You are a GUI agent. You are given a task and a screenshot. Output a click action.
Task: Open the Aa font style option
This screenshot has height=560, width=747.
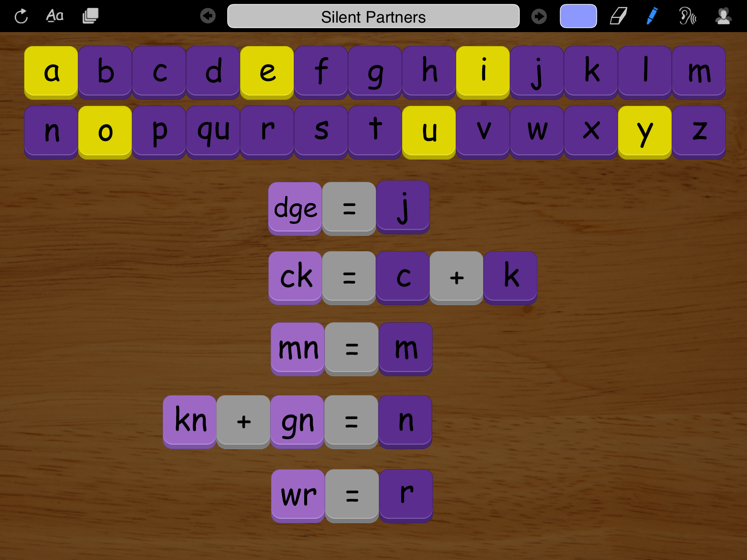click(x=55, y=16)
